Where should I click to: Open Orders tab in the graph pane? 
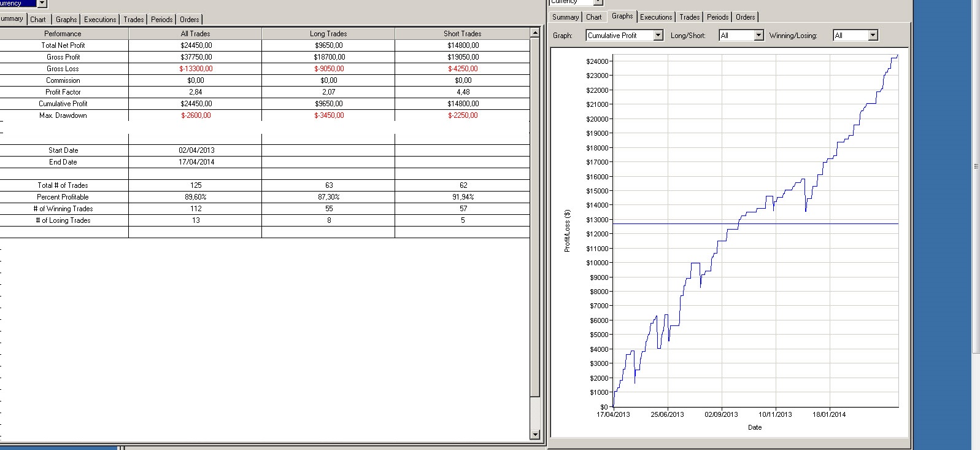pos(746,17)
